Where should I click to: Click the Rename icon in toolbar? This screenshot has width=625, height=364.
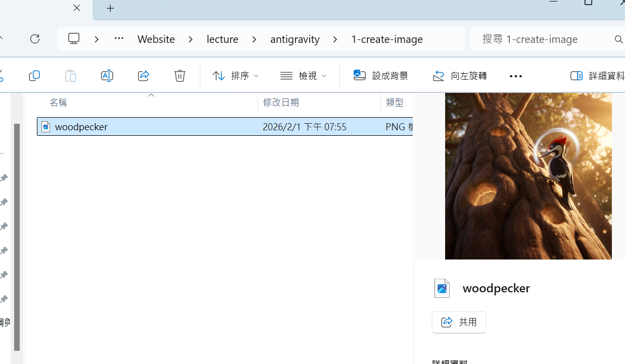107,76
